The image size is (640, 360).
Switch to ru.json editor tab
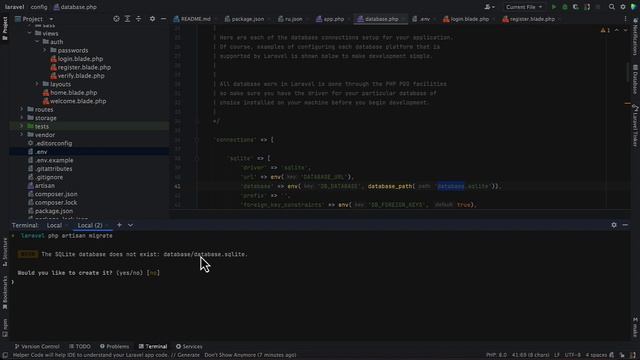pos(290,19)
